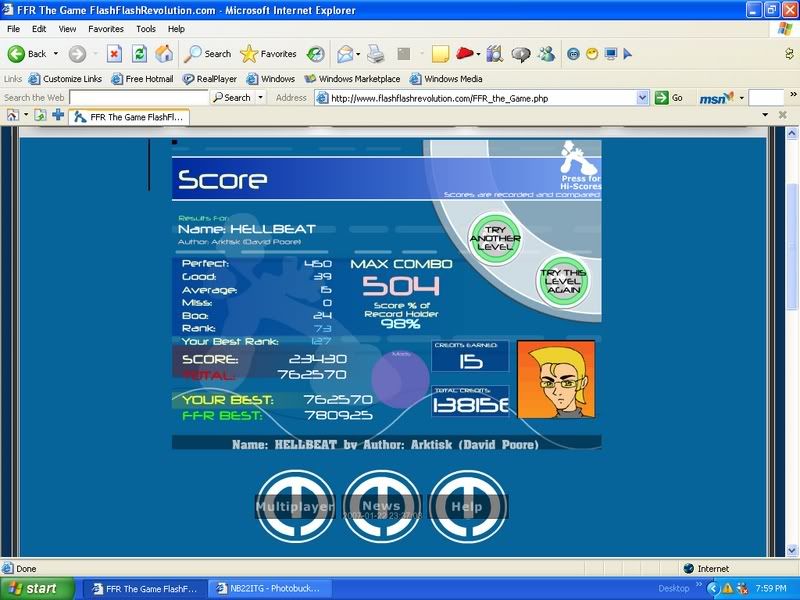Open the Multiplayer circular button
This screenshot has width=800, height=600.
click(x=294, y=506)
